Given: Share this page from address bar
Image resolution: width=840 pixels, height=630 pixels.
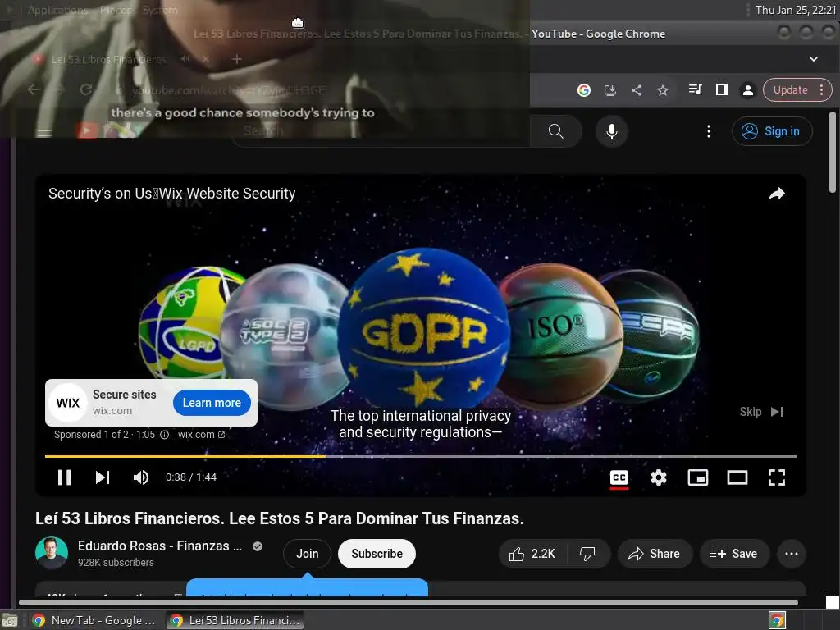Looking at the screenshot, I should pyautogui.click(x=637, y=90).
